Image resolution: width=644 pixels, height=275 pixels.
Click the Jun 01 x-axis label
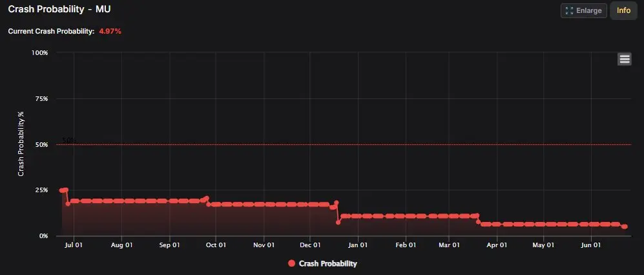tap(591, 245)
